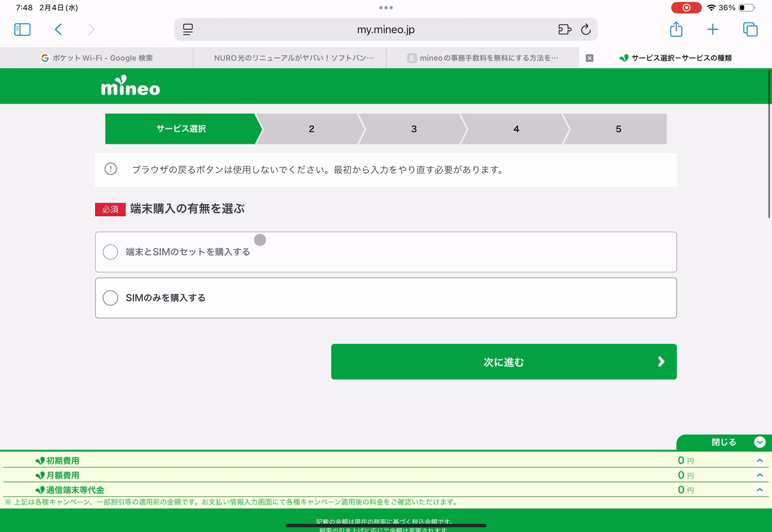772x532 pixels.
Task: Close the current サービス選択 tab
Action: 589,58
